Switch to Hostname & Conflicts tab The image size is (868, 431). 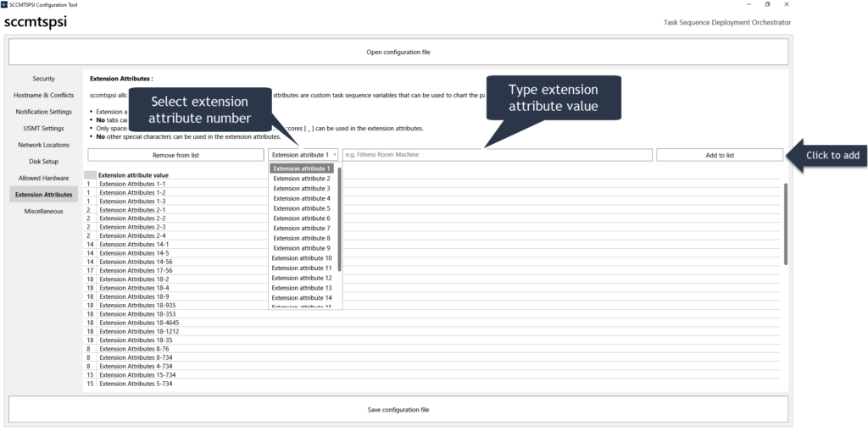(x=43, y=95)
